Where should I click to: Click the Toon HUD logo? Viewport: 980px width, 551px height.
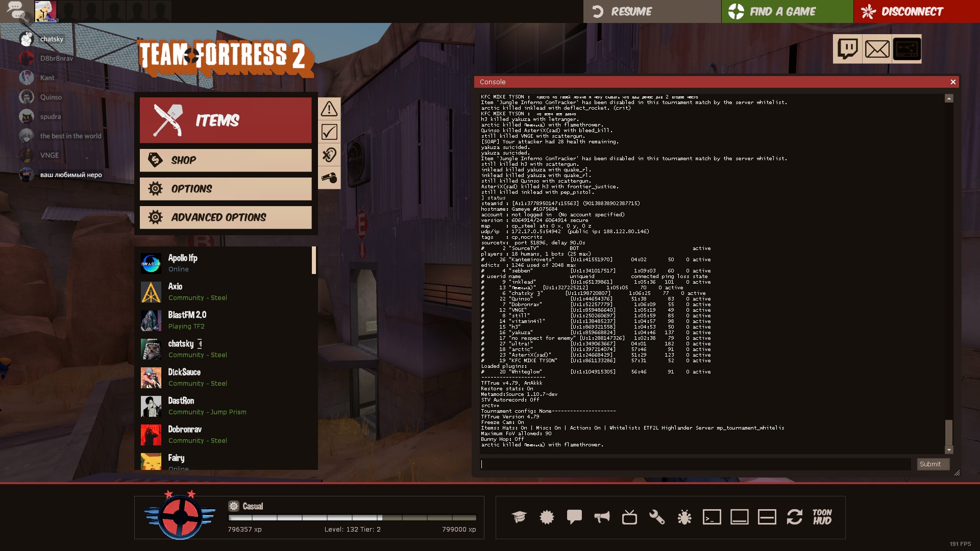point(822,517)
